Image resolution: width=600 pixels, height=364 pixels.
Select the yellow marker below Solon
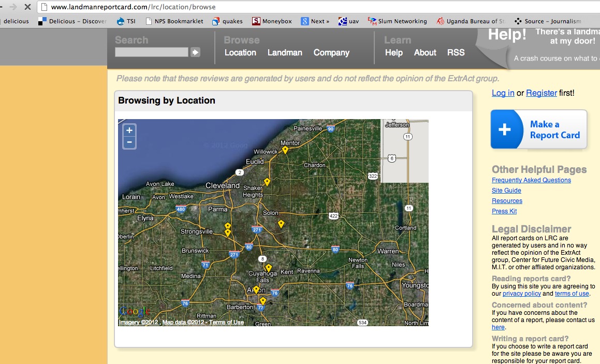tap(281, 224)
